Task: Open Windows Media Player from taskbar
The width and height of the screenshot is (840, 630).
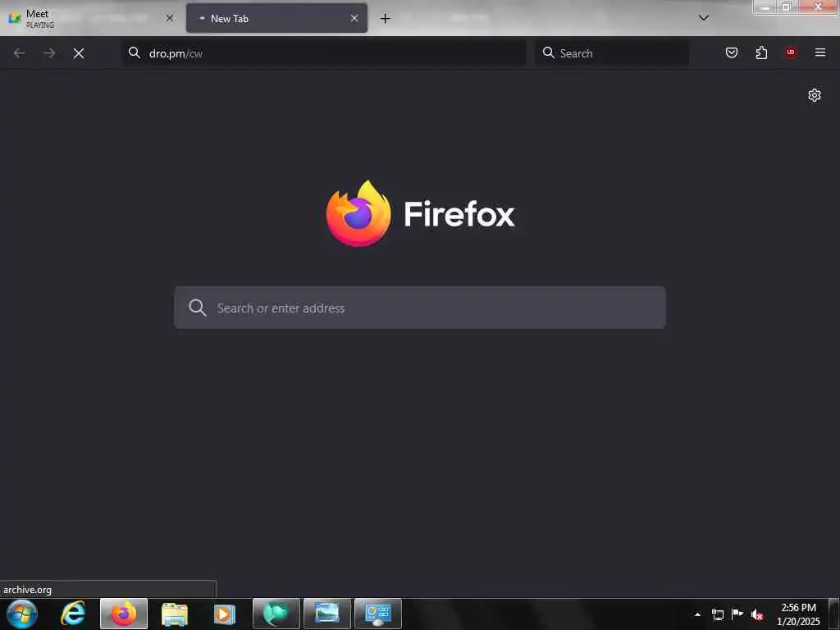Action: 225,614
